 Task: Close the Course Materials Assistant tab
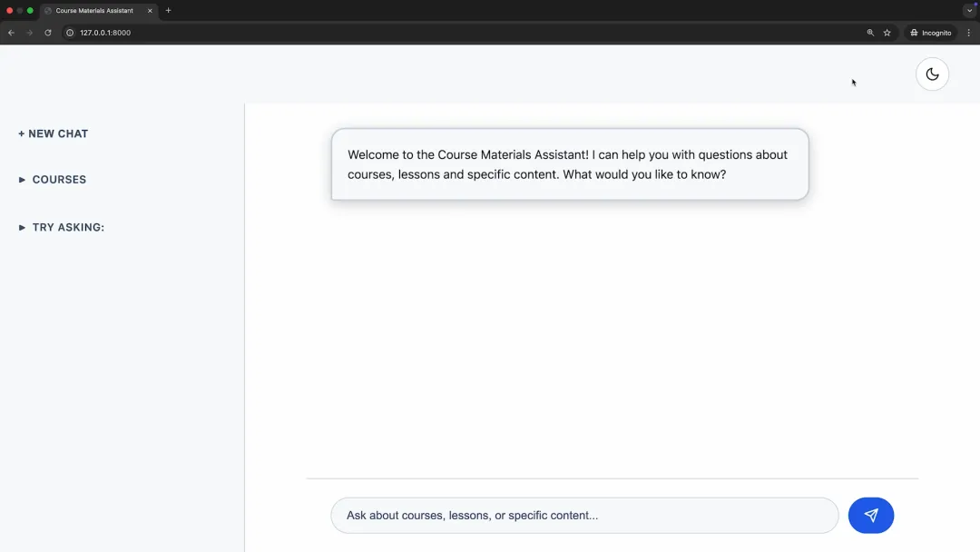(x=150, y=11)
